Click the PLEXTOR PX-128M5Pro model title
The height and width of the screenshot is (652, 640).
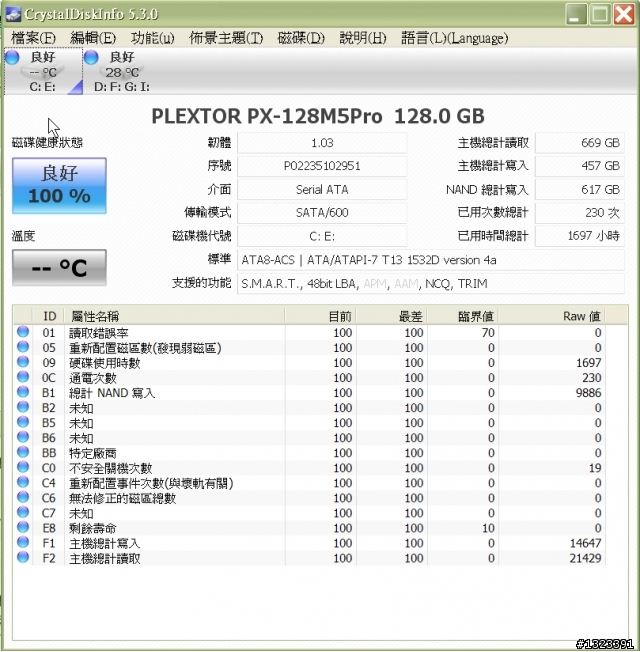pyautogui.click(x=318, y=116)
